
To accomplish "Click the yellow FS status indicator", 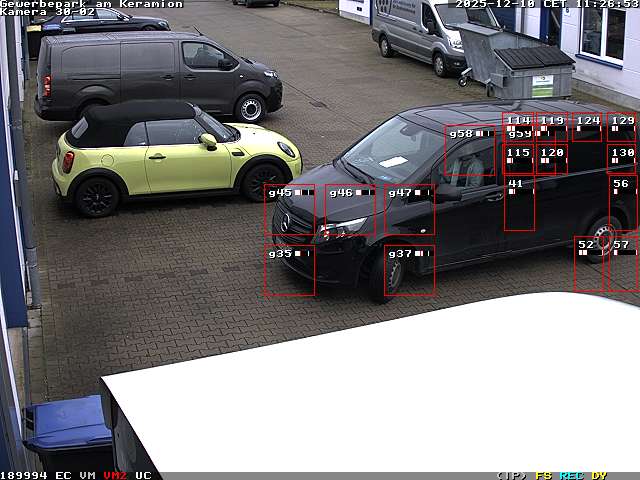I will (x=544, y=475).
